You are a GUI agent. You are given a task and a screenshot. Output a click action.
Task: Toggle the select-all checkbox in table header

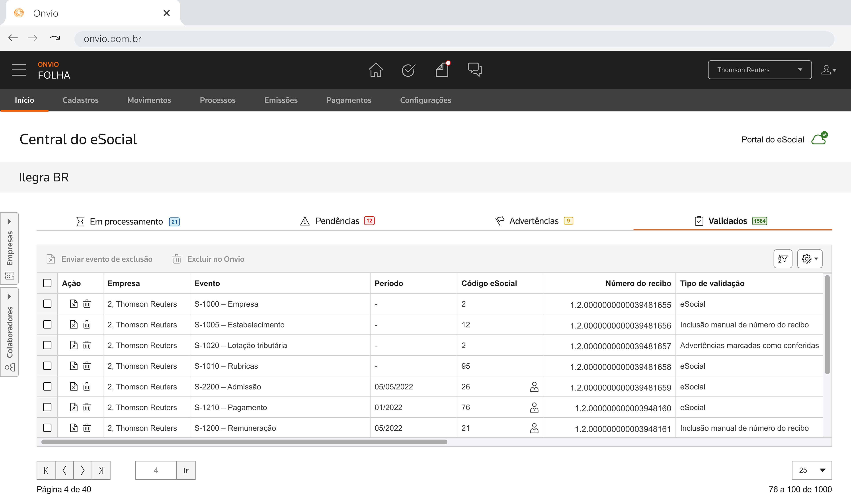pyautogui.click(x=47, y=283)
